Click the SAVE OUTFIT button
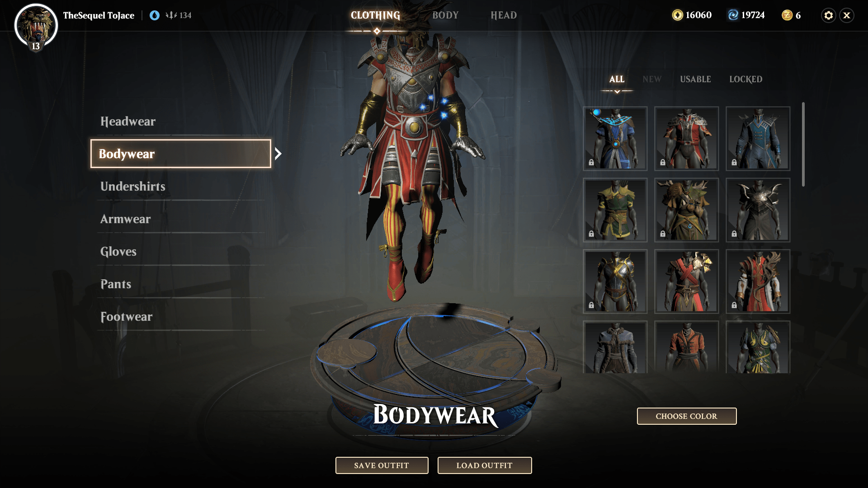Screen dimensions: 868x488 tap(382, 465)
